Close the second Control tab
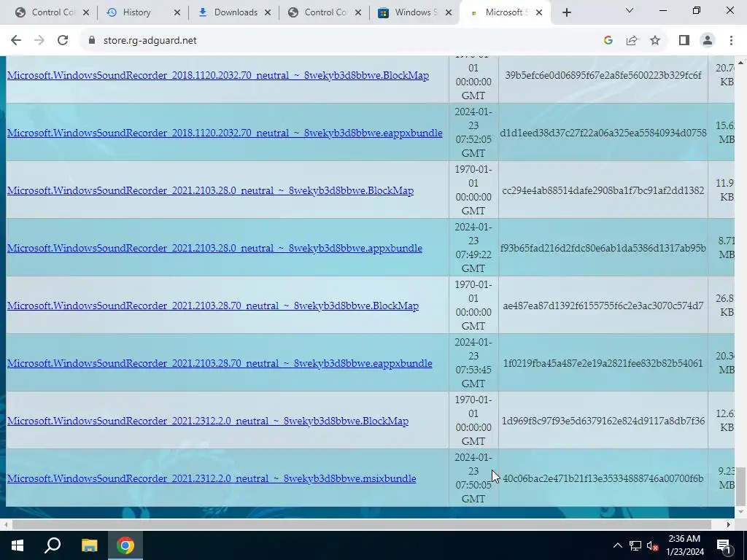 click(358, 13)
